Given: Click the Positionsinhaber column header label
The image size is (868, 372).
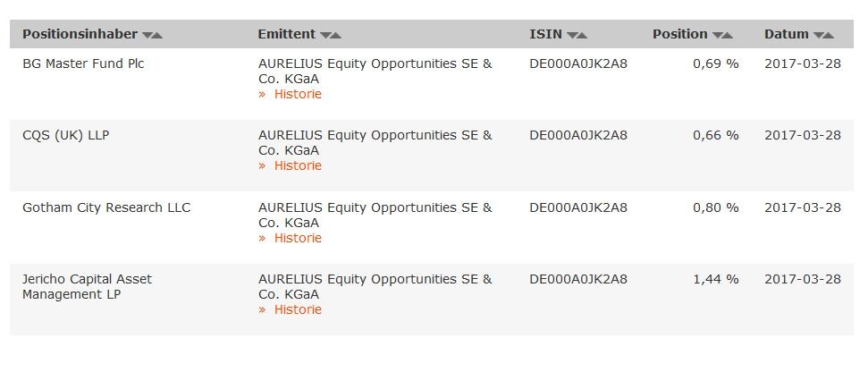Looking at the screenshot, I should 80,34.
